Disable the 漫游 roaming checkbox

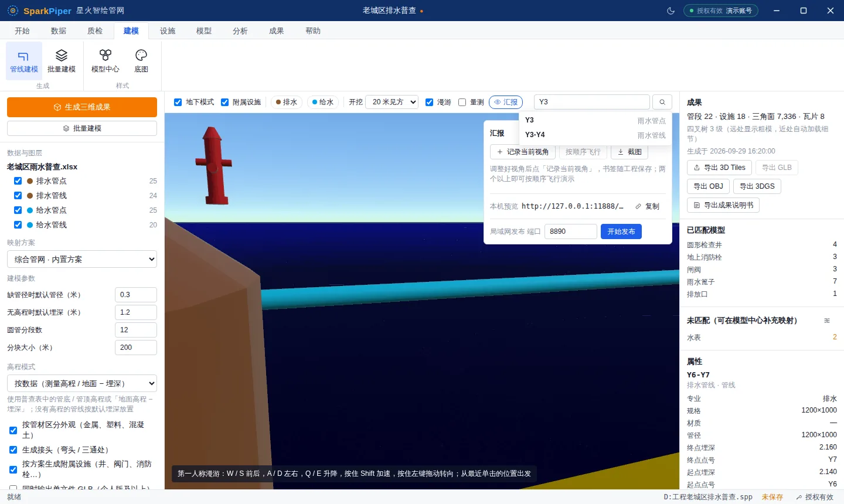(429, 103)
